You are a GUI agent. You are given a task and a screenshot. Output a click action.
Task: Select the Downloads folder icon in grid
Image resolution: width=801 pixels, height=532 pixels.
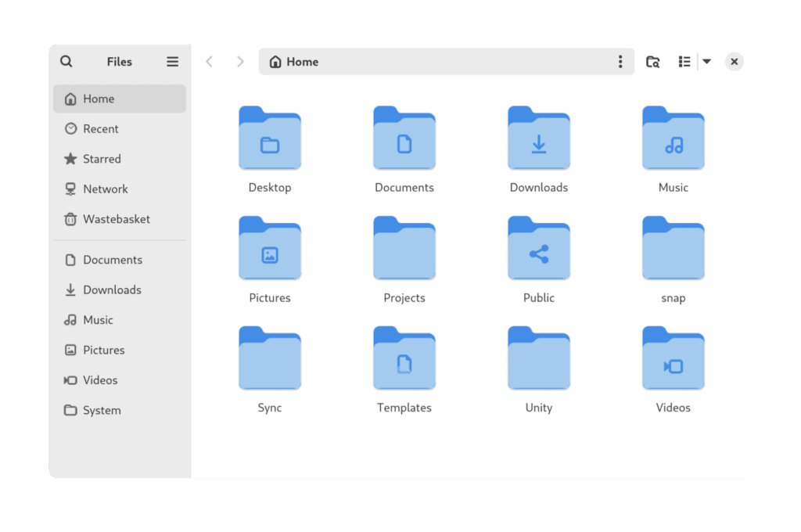pos(539,138)
